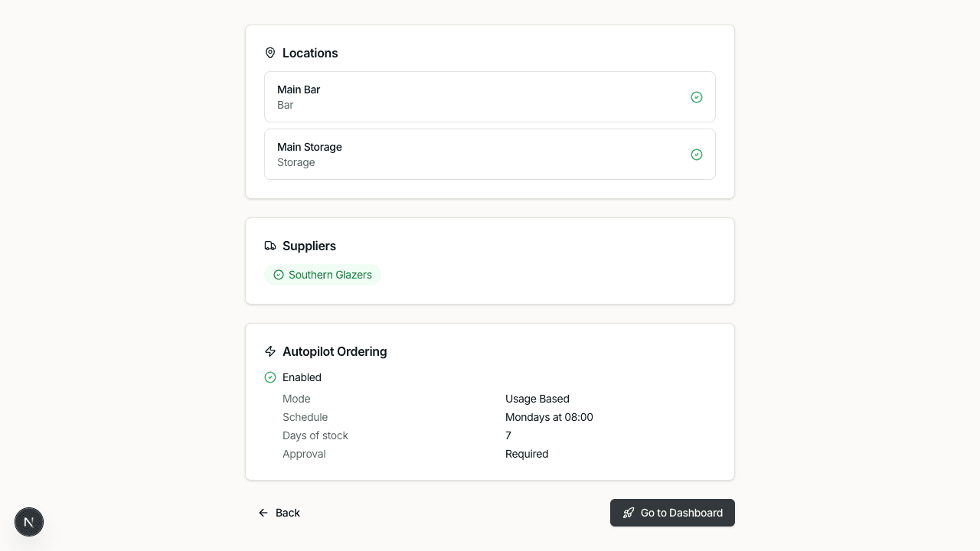The width and height of the screenshot is (980, 551).
Task: Click the Usage Based mode value
Action: (x=537, y=399)
